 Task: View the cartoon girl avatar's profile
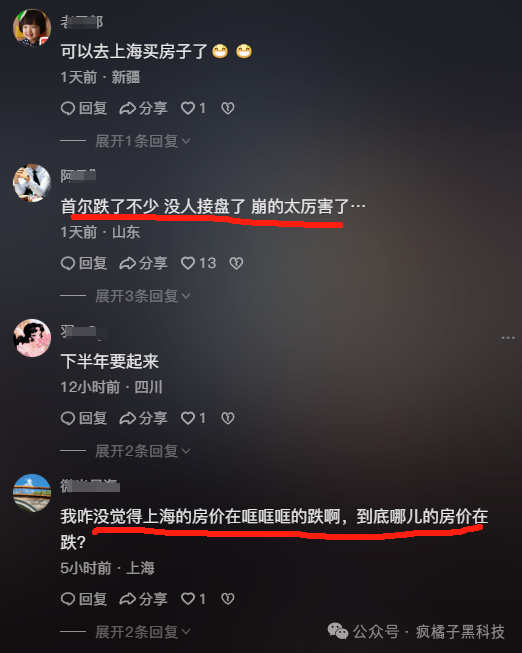32,338
